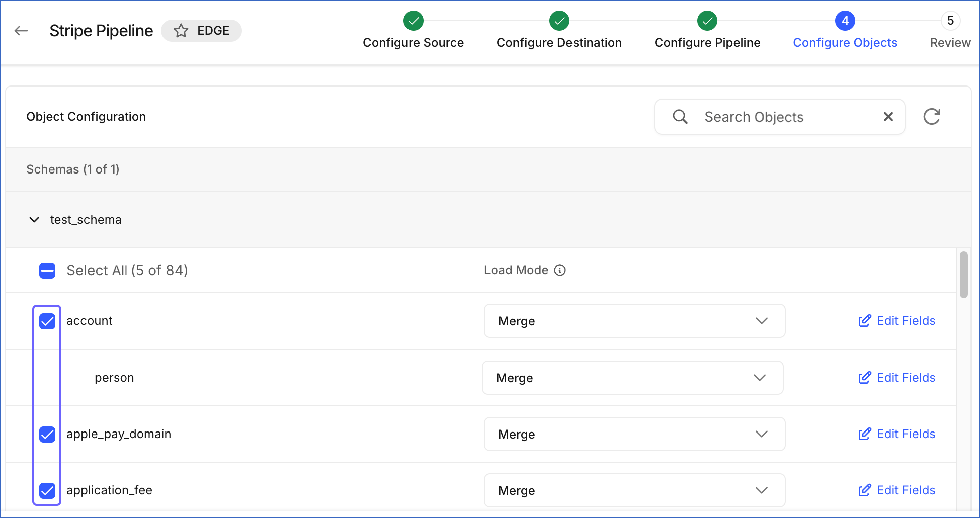980x518 pixels.
Task: Click the magnifier search icon
Action: (680, 117)
